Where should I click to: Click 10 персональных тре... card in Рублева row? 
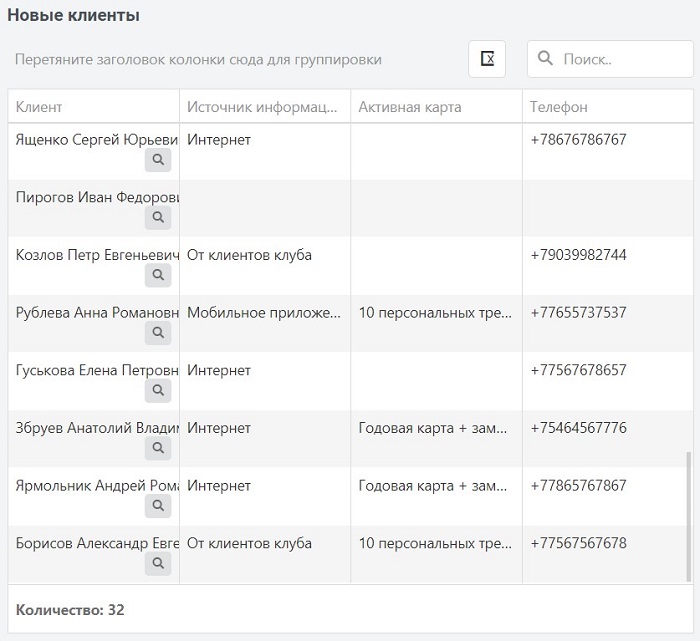(435, 313)
